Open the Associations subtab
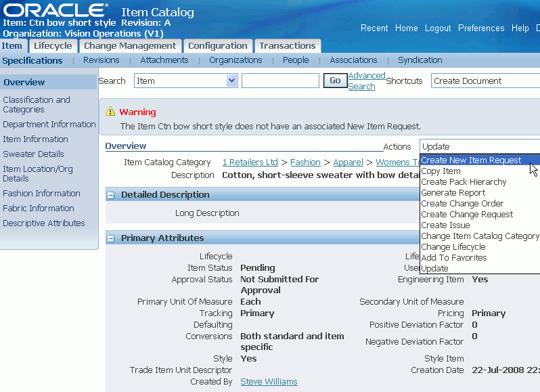 tap(353, 60)
